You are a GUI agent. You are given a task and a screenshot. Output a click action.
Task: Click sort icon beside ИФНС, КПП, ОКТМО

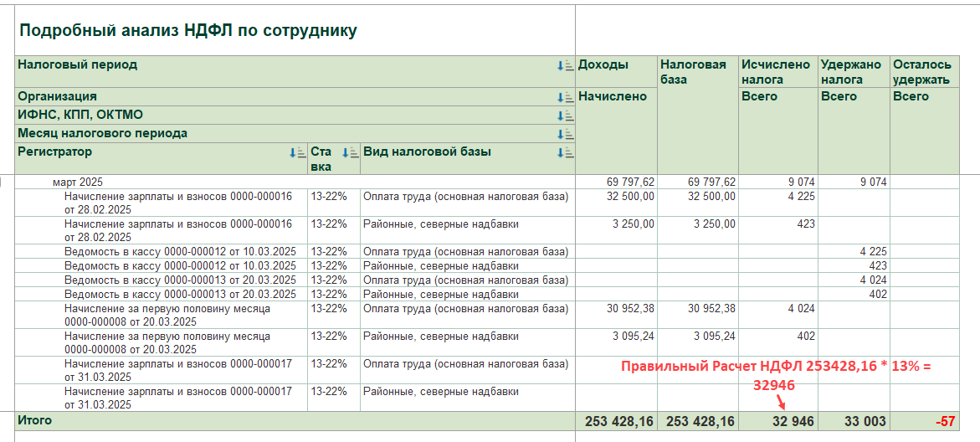tap(565, 116)
